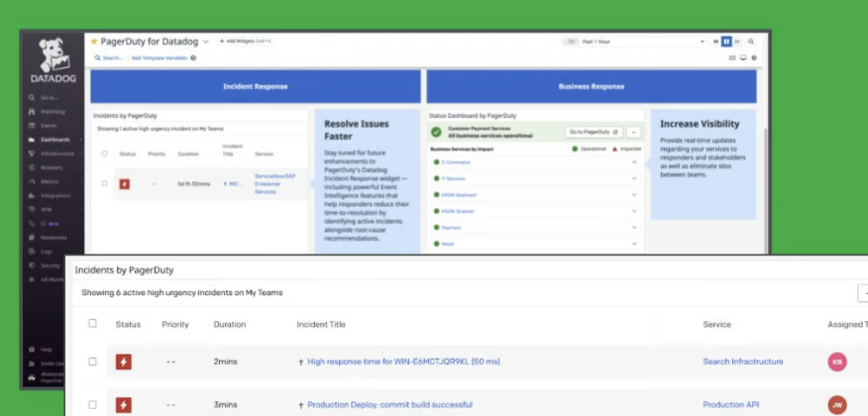Step time range backward with rewind icon

[715, 42]
